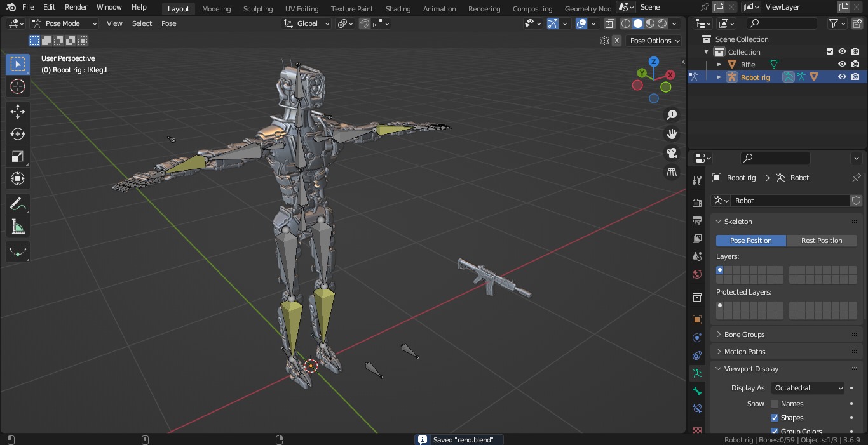This screenshot has width=868, height=445.
Task: Switch to the Animation workspace tab
Action: 440,8
